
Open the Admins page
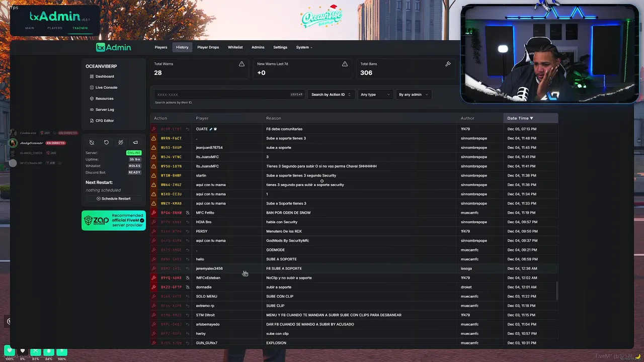pos(258,47)
